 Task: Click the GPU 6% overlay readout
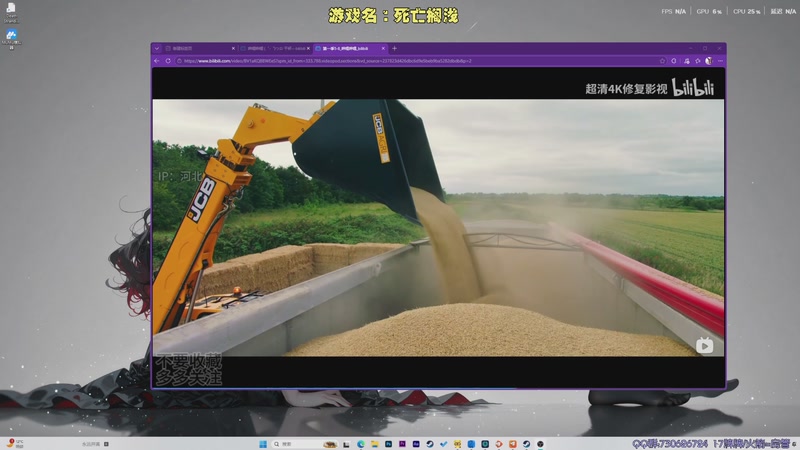[x=709, y=11]
